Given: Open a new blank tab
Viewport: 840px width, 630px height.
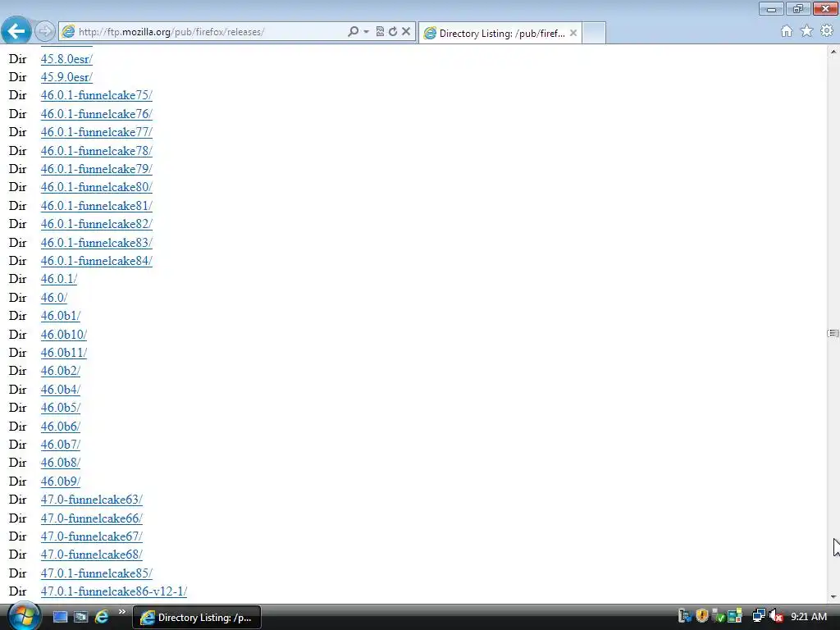Looking at the screenshot, I should pos(594,33).
